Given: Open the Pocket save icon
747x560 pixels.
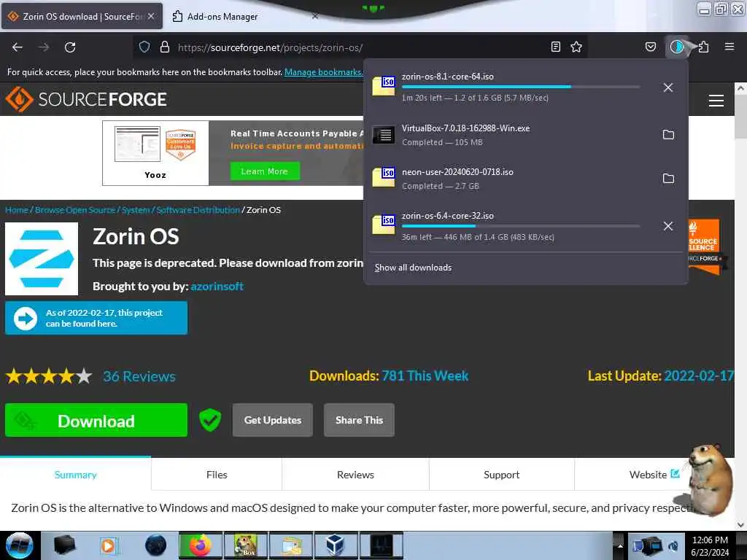Looking at the screenshot, I should click(x=651, y=47).
